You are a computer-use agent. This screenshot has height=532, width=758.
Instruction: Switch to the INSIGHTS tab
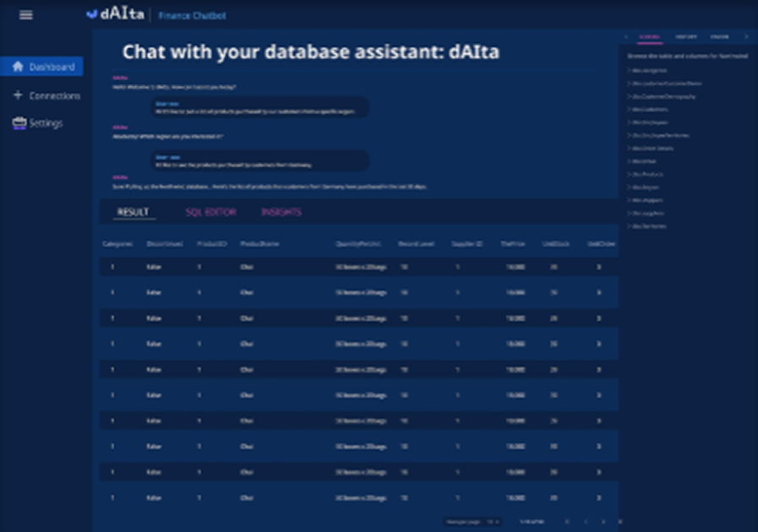point(281,212)
